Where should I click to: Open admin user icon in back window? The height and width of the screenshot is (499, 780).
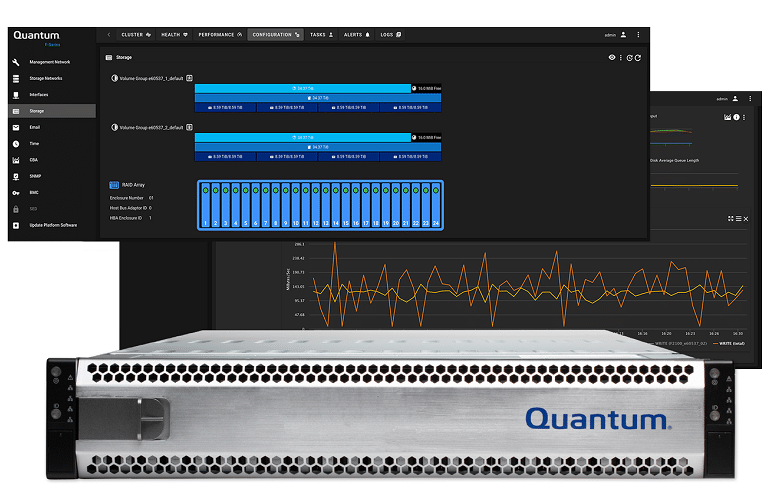[735, 99]
